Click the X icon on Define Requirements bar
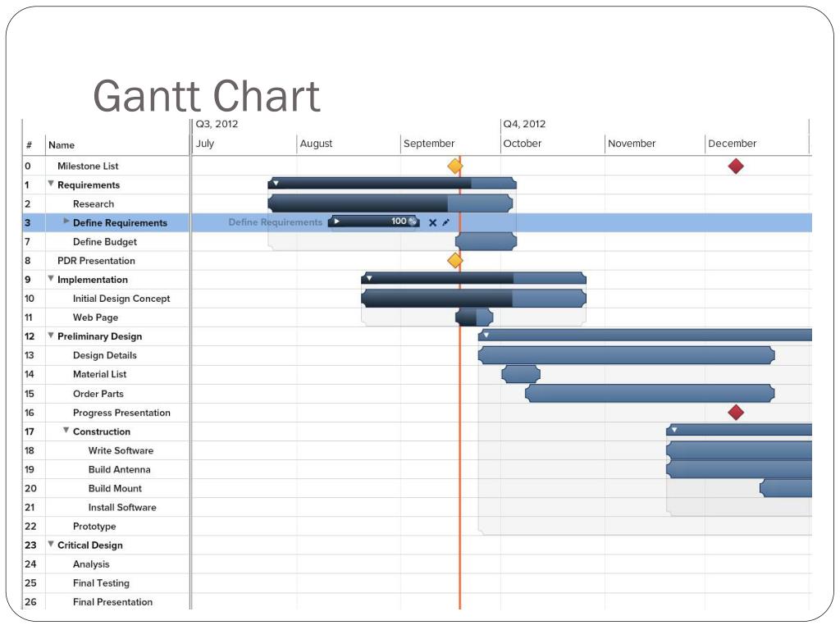The width and height of the screenshot is (840, 630). click(x=432, y=222)
